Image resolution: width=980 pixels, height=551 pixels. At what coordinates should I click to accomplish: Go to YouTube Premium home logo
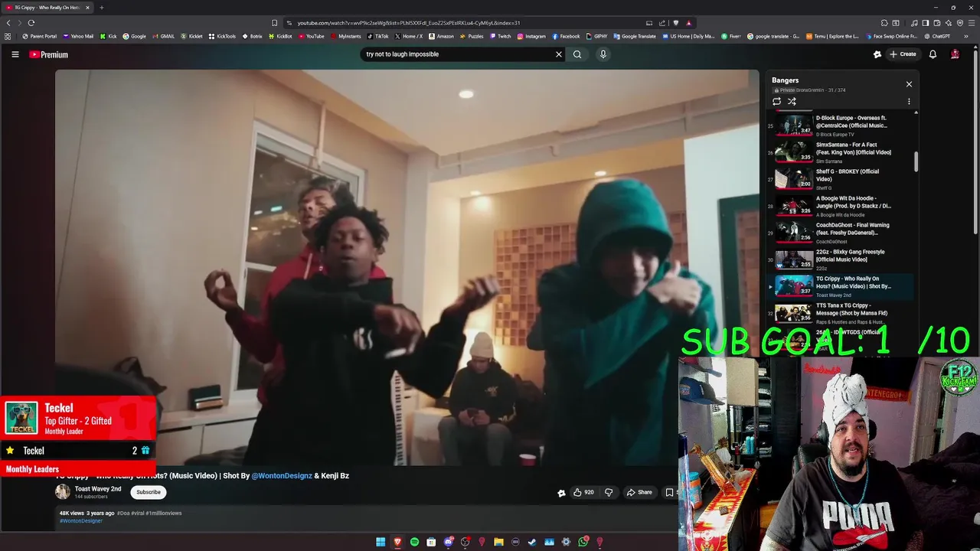(x=49, y=54)
